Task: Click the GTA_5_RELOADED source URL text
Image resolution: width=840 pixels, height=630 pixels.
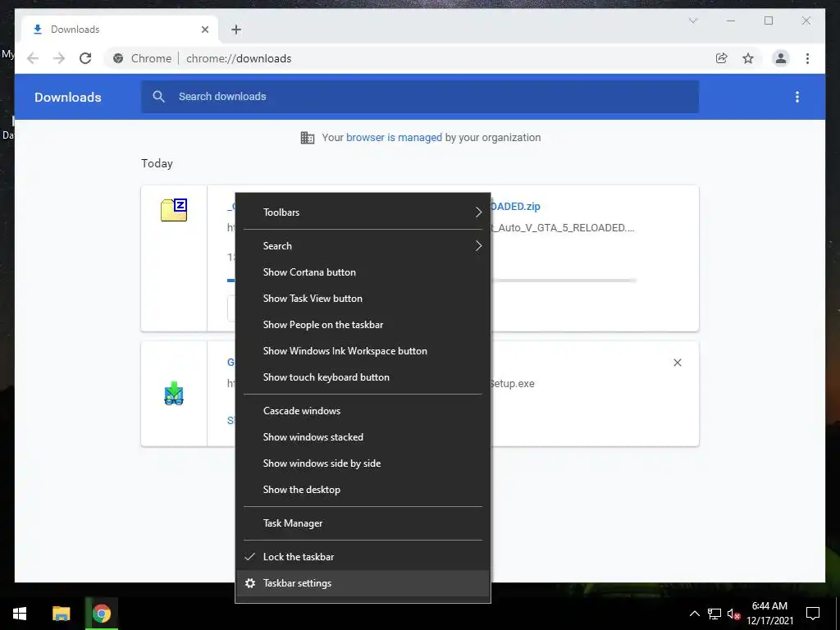Action: click(563, 228)
